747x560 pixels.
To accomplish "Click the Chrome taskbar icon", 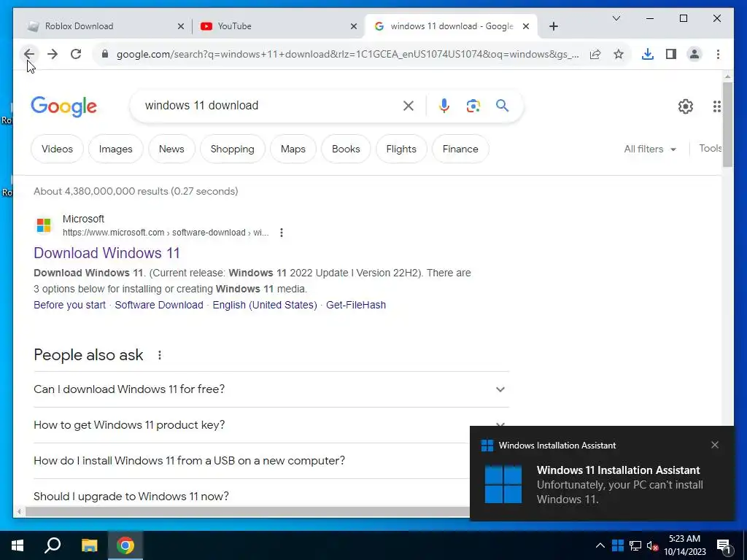I will point(125,545).
